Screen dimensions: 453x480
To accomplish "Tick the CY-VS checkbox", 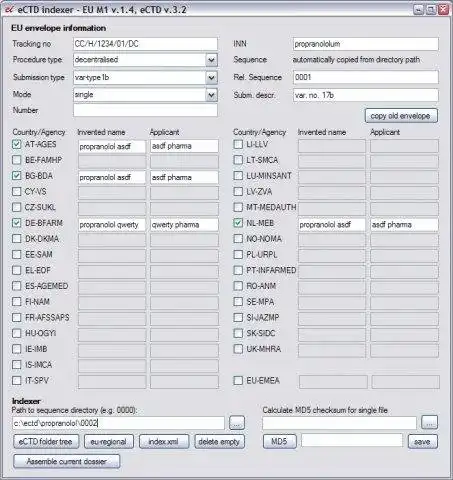I will point(17,192).
